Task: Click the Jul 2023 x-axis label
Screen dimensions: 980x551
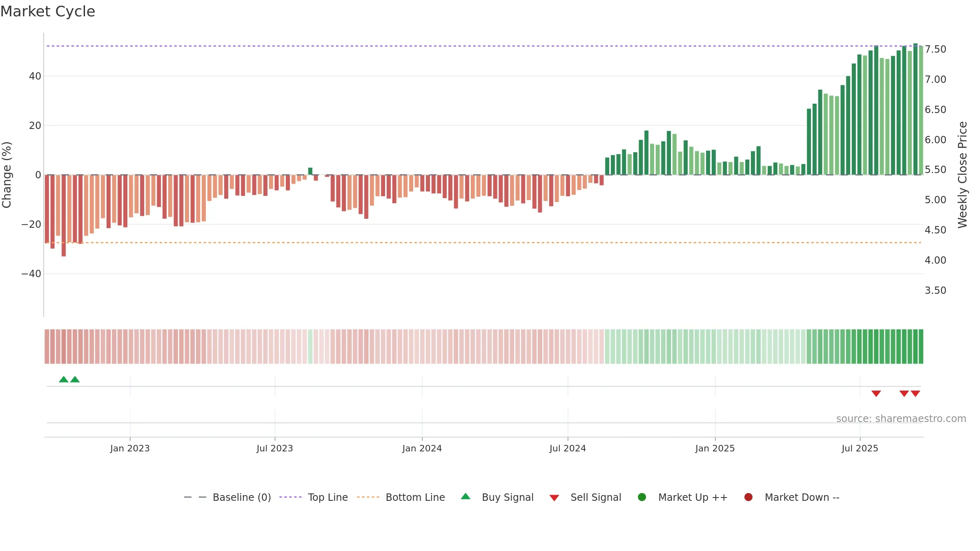Action: pyautogui.click(x=275, y=448)
